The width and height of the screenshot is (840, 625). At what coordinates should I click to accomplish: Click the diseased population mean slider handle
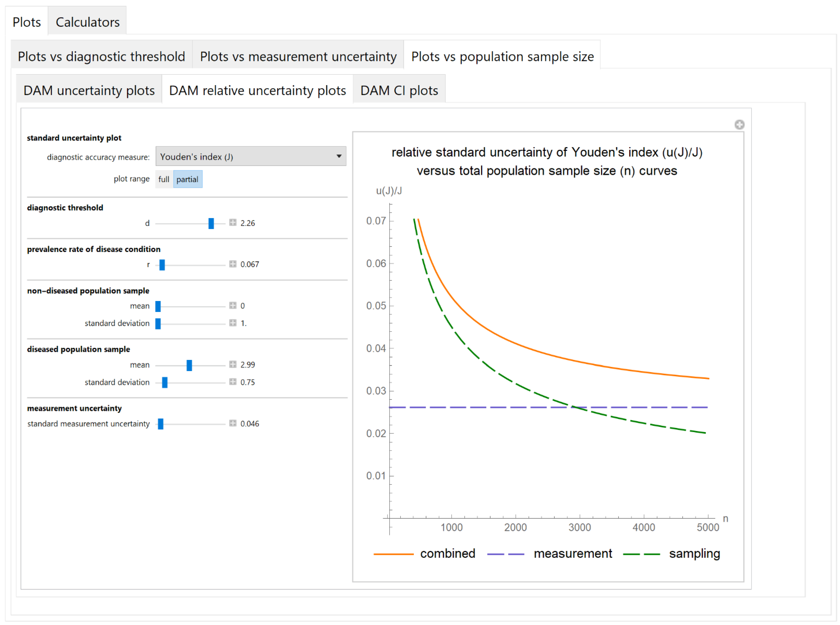point(189,365)
